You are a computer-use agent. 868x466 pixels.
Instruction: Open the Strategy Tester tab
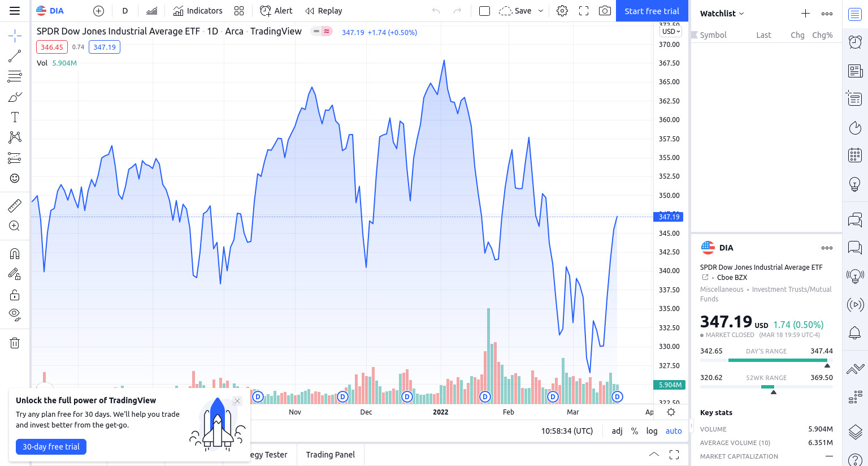pyautogui.click(x=268, y=455)
